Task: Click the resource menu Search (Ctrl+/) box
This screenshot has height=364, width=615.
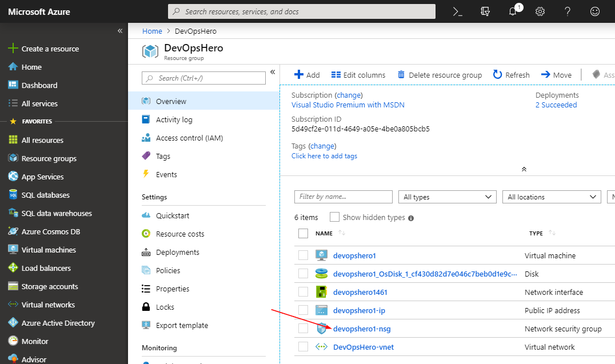Action: (x=203, y=78)
